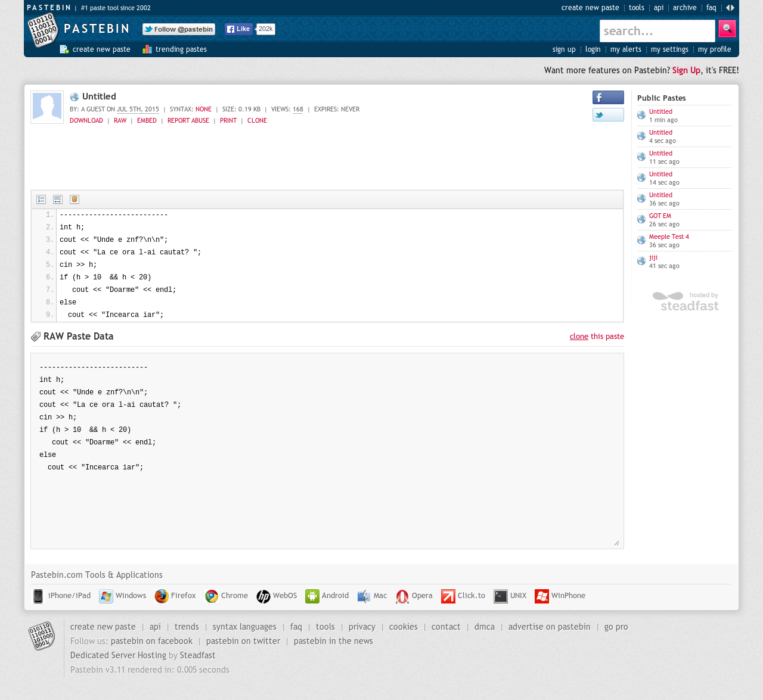Image resolution: width=763 pixels, height=700 pixels.
Task: Click 'pastebin on facebook' footer link
Action: [152, 641]
